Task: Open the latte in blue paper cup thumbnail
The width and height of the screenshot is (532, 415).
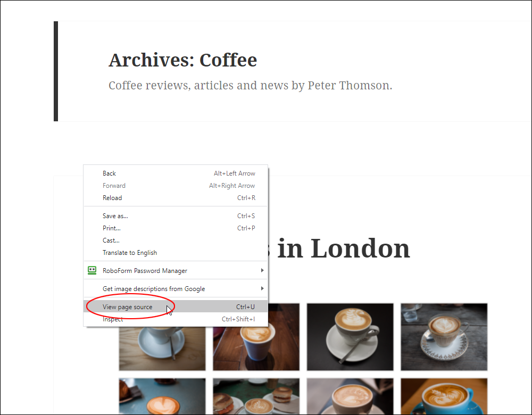Action: coord(256,337)
